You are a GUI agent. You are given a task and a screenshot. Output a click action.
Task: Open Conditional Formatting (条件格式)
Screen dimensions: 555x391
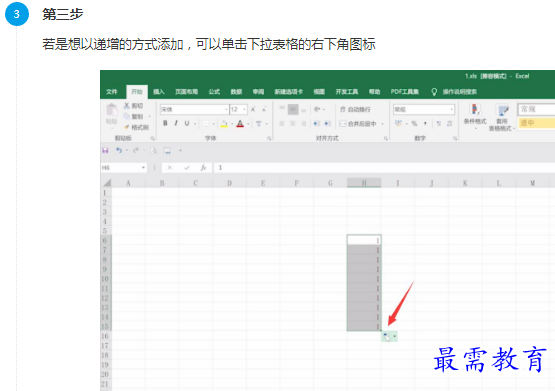coord(475,117)
